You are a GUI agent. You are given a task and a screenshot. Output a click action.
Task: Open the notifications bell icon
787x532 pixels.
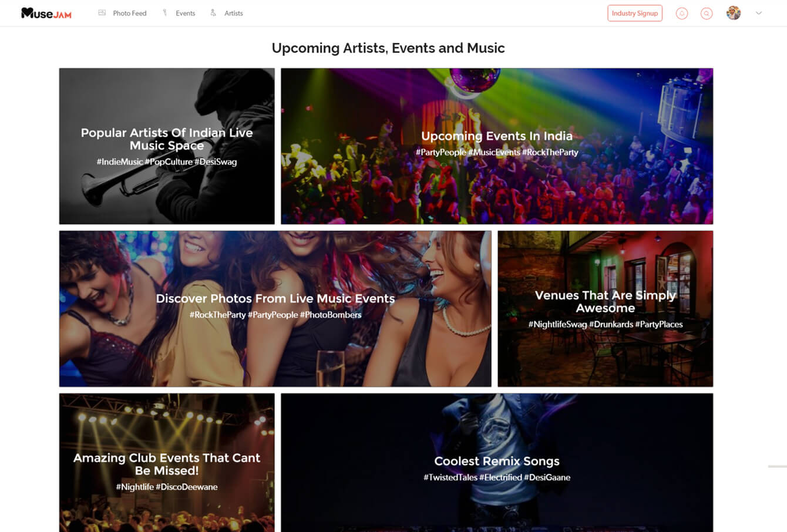[682, 13]
